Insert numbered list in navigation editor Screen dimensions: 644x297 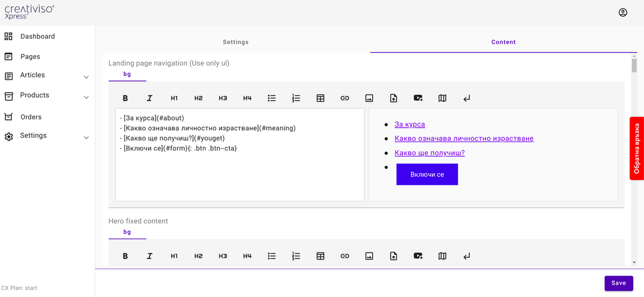point(296,98)
